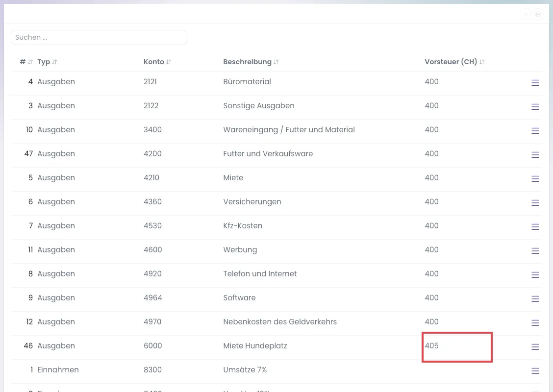Open the row menu for Büromaterial
This screenshot has height=392, width=553.
coord(535,83)
